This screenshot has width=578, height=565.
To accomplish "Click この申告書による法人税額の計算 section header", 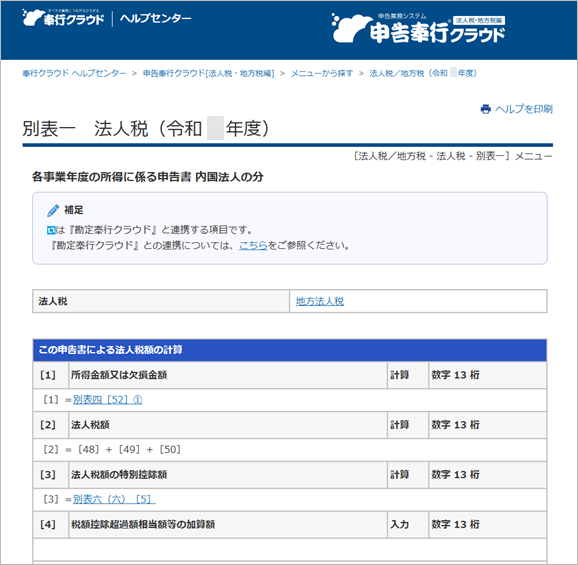I will coord(290,350).
